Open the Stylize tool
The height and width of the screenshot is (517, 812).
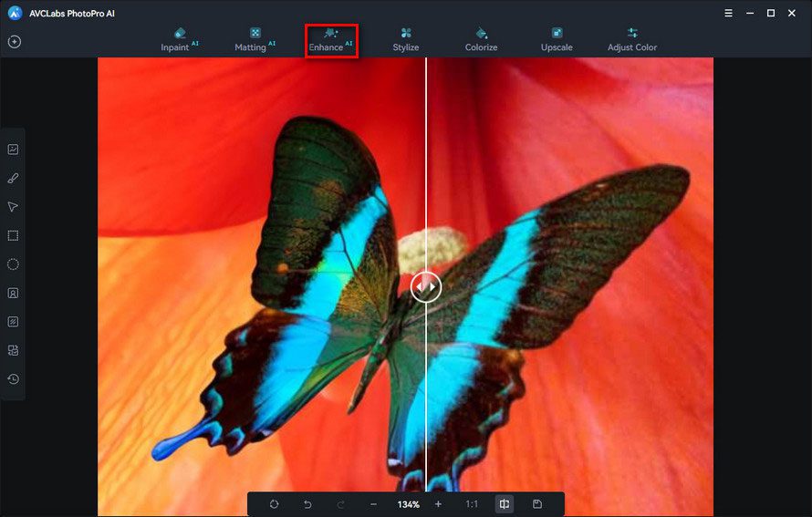click(405, 40)
